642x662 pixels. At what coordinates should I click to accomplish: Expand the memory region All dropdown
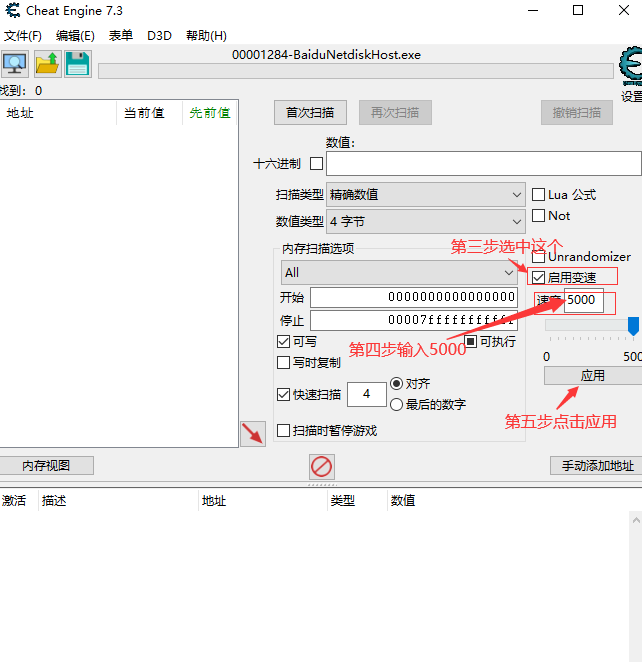coord(398,272)
